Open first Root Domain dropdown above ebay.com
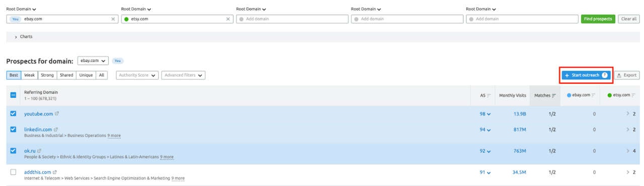This screenshot has height=186, width=644. point(21,9)
